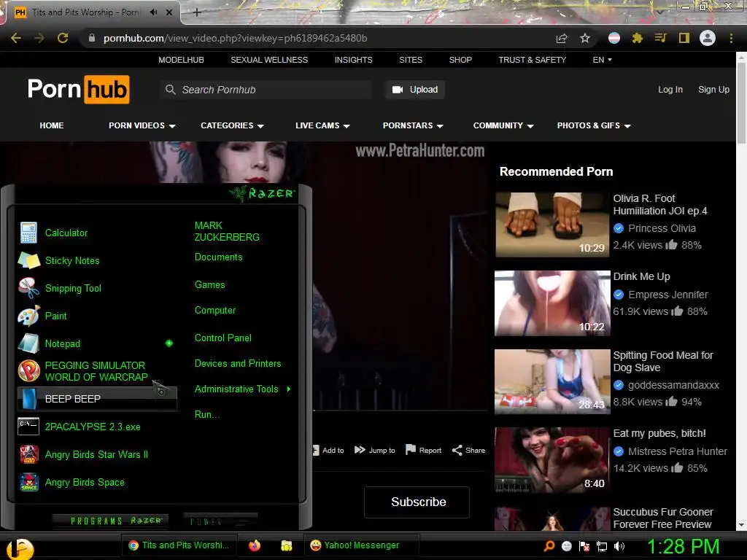This screenshot has width=747, height=560.
Task: Open the Snipping Tool
Action: click(96, 288)
